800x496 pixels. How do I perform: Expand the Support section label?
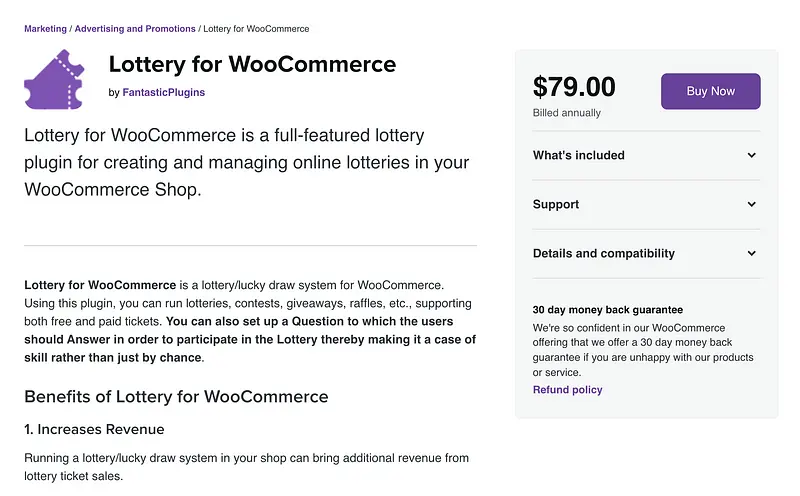coord(556,205)
